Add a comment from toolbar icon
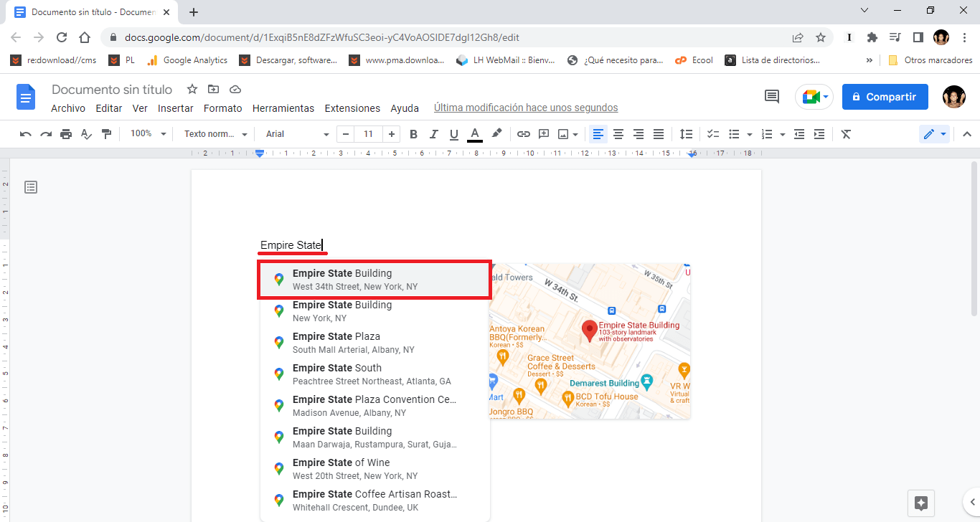Viewport: 980px width, 522px height. [x=544, y=134]
